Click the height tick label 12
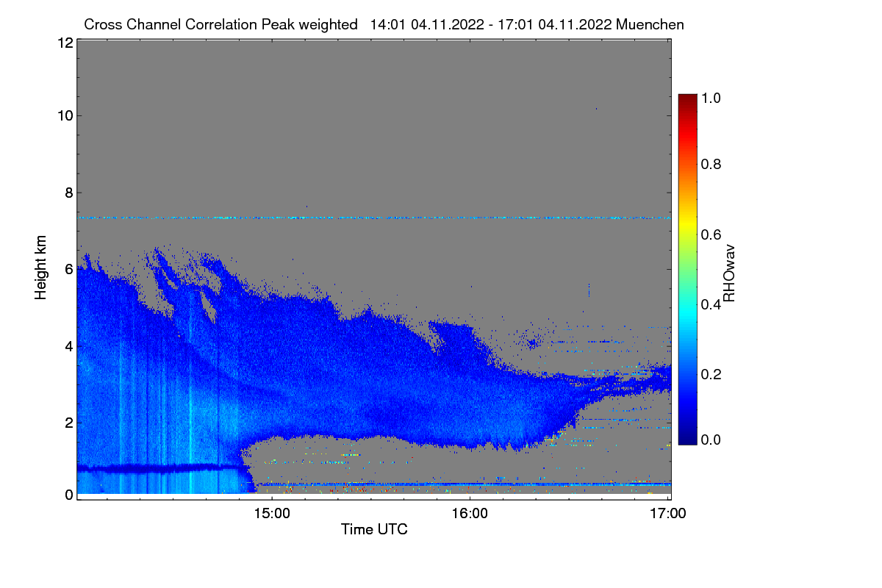The height and width of the screenshot is (588, 882). point(64,43)
